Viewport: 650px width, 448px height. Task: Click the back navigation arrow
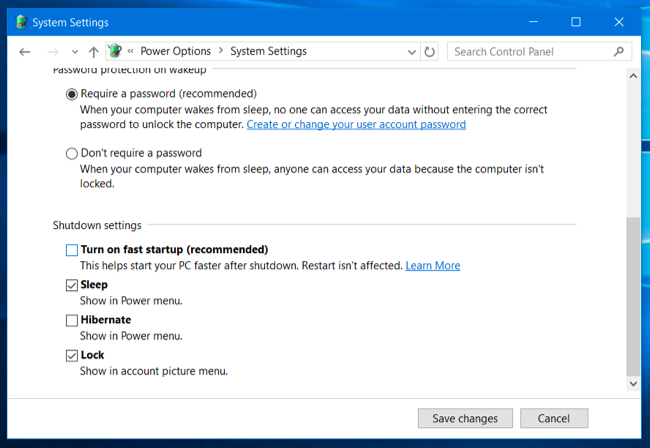click(25, 52)
